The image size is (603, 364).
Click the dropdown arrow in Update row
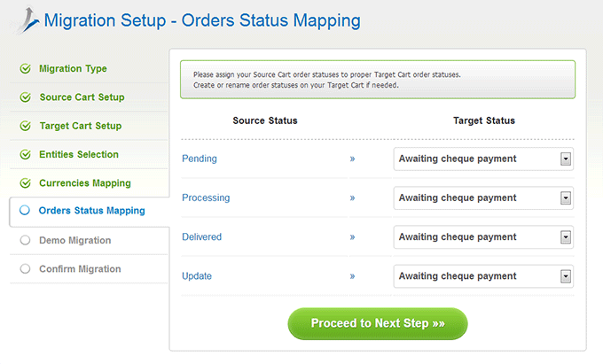point(566,276)
